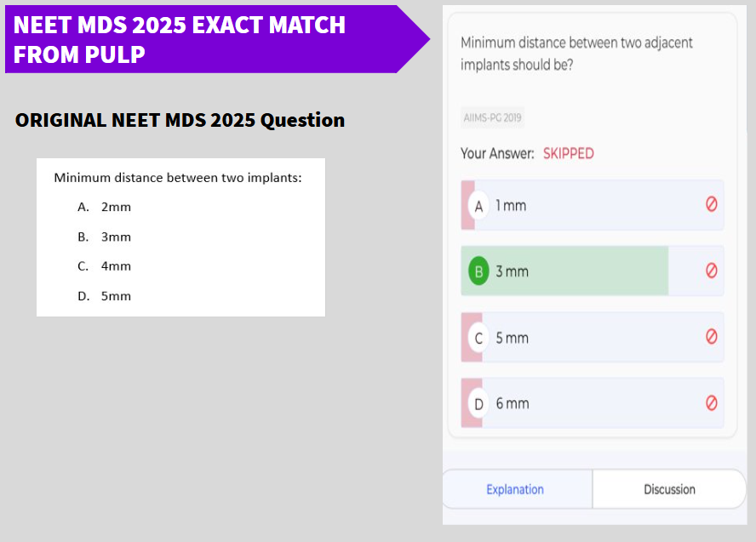
Task: Click the question text about adjacent implants
Action: [576, 54]
